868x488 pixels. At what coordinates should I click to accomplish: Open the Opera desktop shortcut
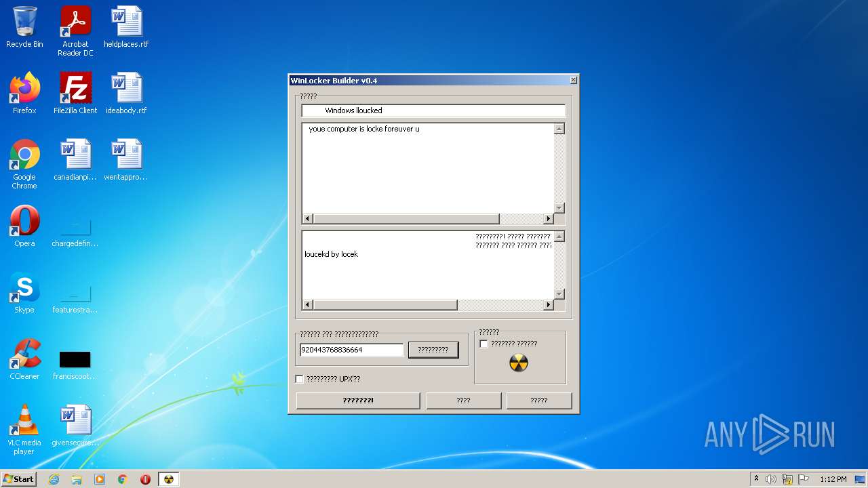(24, 226)
